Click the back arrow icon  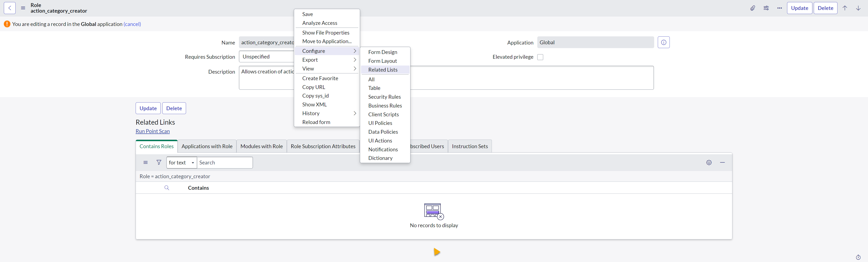click(x=10, y=8)
